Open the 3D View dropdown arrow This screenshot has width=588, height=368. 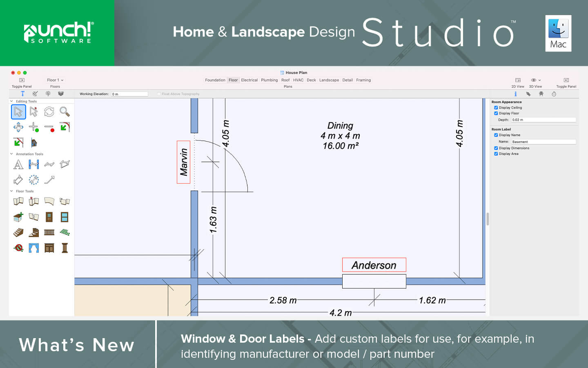pyautogui.click(x=539, y=80)
